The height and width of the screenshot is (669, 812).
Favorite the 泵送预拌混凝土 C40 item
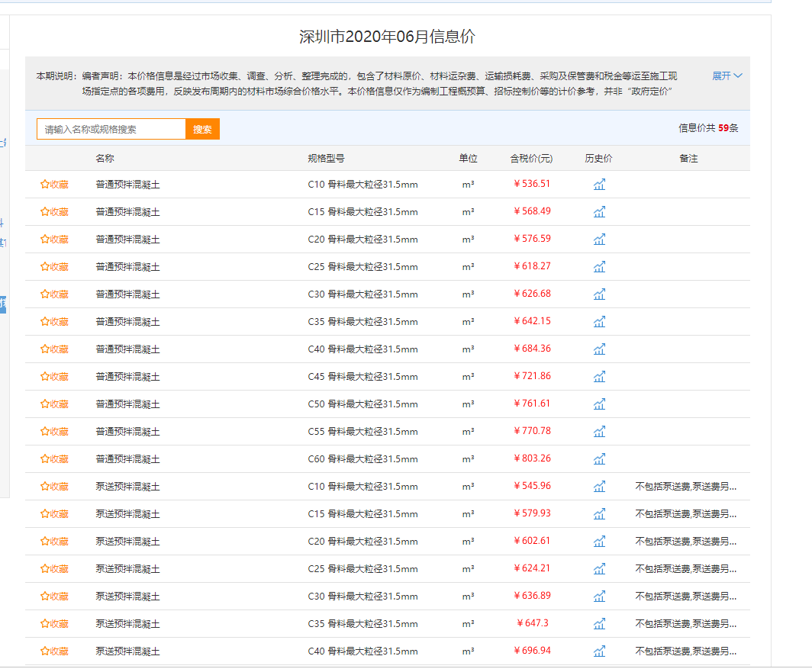[54, 651]
